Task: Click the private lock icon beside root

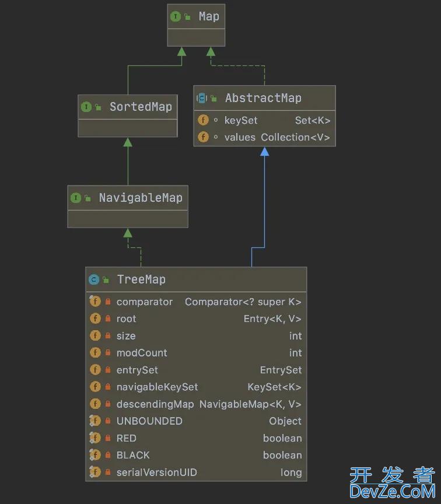Action: click(108, 318)
